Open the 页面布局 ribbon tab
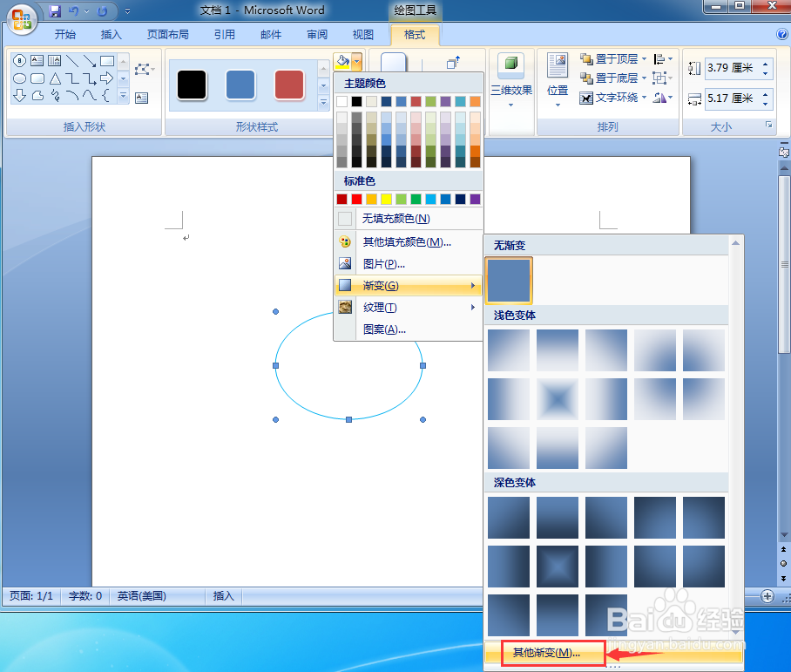 click(x=168, y=34)
